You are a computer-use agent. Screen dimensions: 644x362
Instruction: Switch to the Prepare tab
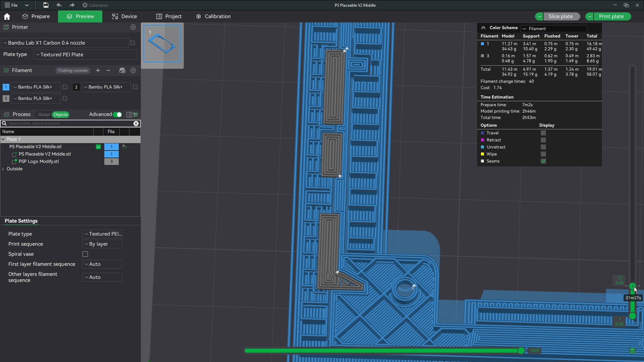36,16
